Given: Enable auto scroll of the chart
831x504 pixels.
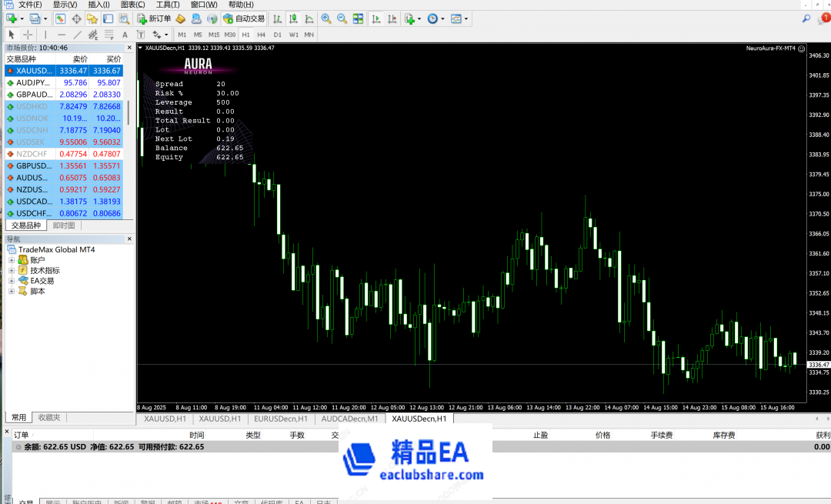Looking at the screenshot, I should point(376,18).
